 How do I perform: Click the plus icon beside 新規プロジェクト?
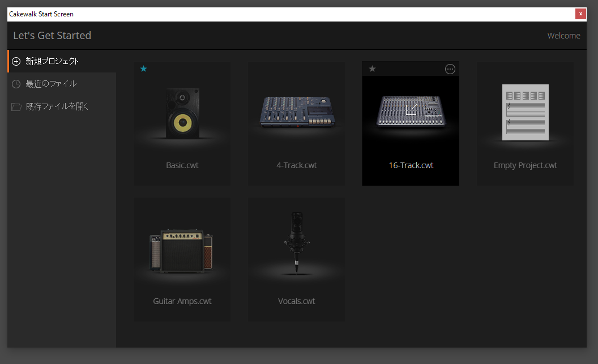[x=16, y=61]
